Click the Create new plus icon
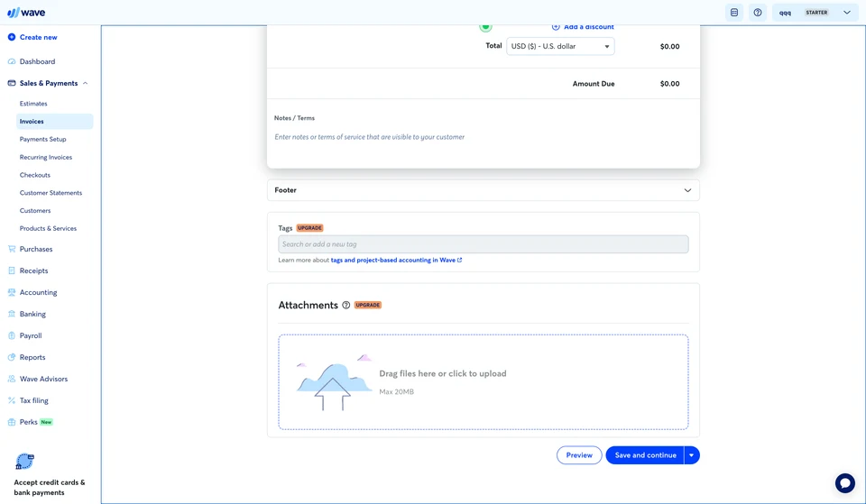 (x=12, y=37)
